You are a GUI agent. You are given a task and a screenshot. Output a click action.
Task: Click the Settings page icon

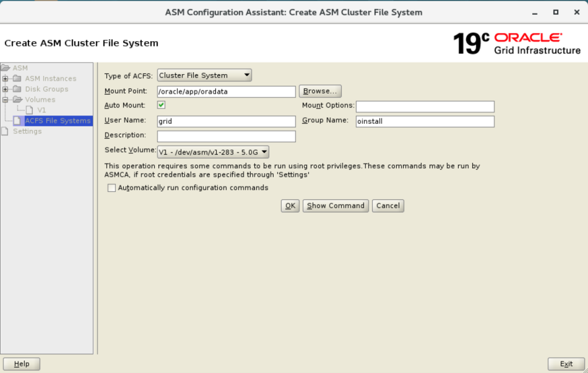pos(5,130)
